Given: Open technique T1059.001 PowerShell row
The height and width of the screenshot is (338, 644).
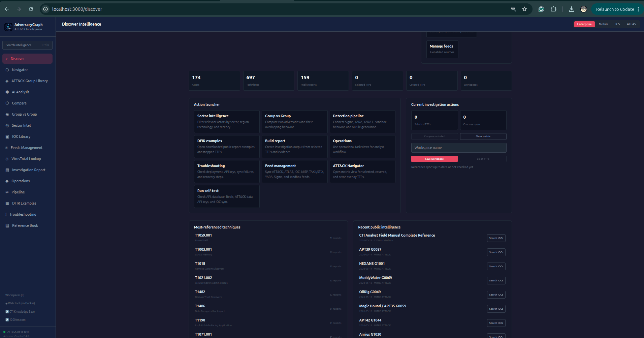Looking at the screenshot, I should 268,238.
